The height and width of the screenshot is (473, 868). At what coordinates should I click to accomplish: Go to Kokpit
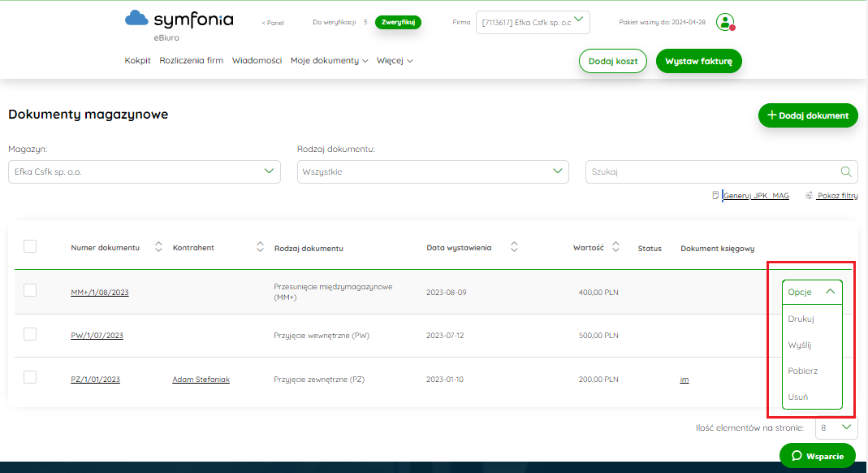(137, 60)
